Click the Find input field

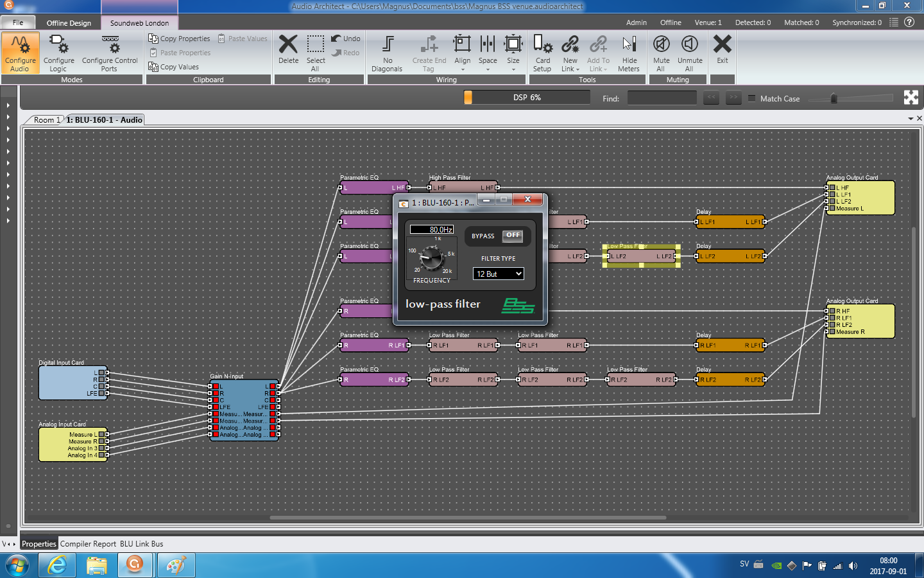[662, 98]
